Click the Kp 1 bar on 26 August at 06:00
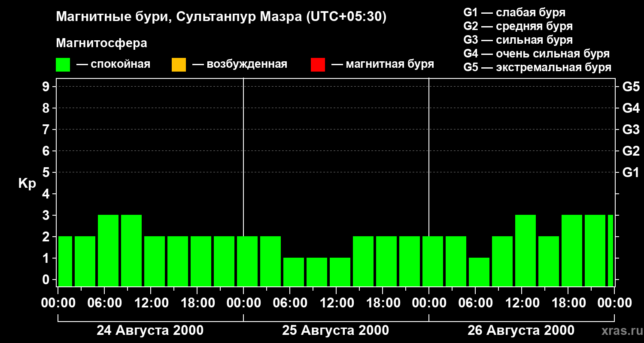 pos(479,272)
